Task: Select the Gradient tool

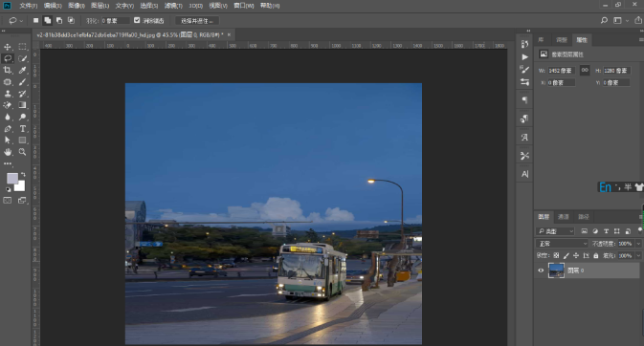Action: (x=23, y=105)
